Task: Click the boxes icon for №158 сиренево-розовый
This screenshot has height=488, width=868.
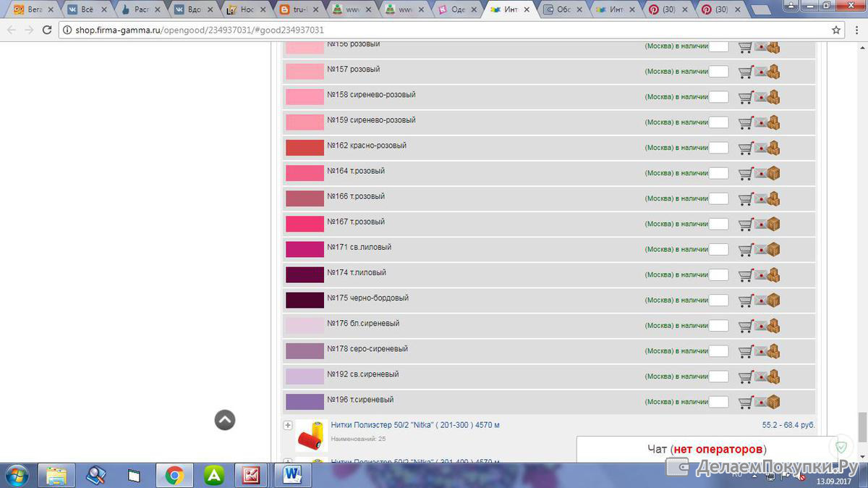Action: click(773, 97)
